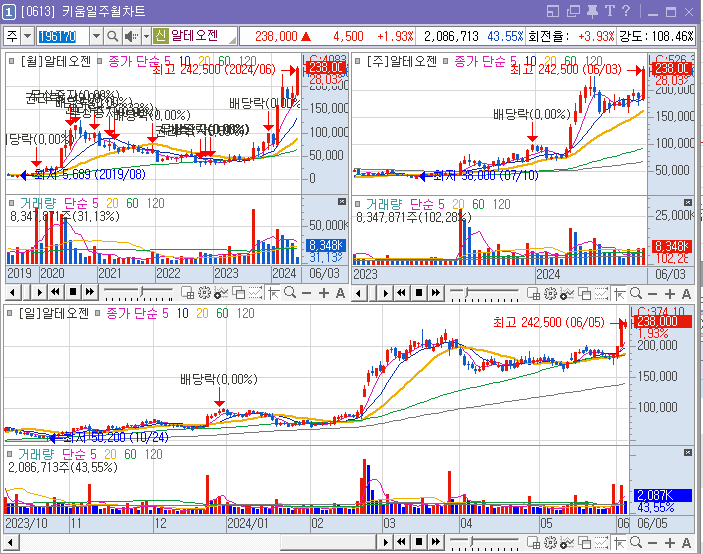Open weekly chart settings gear icon

551,294
